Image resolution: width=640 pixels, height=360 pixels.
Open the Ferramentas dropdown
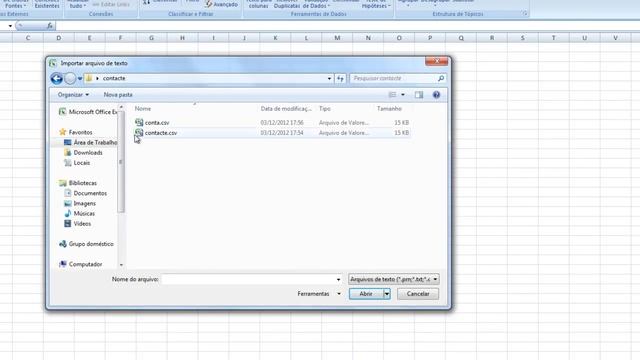319,294
